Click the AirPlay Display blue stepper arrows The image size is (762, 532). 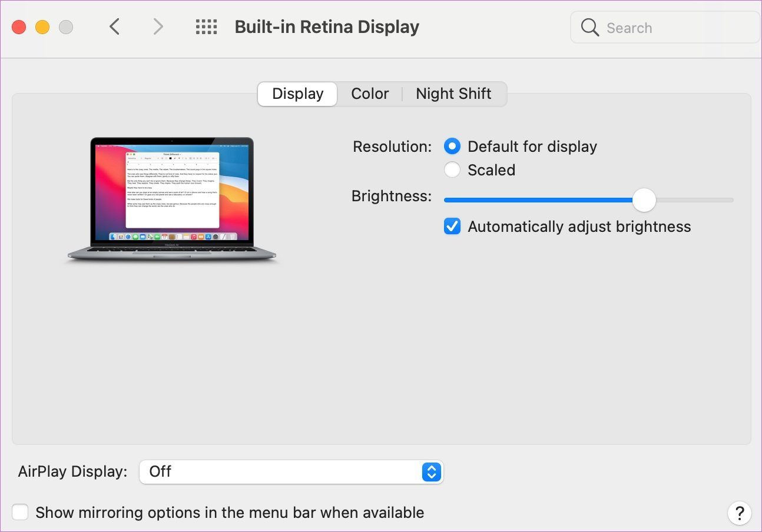[432, 471]
